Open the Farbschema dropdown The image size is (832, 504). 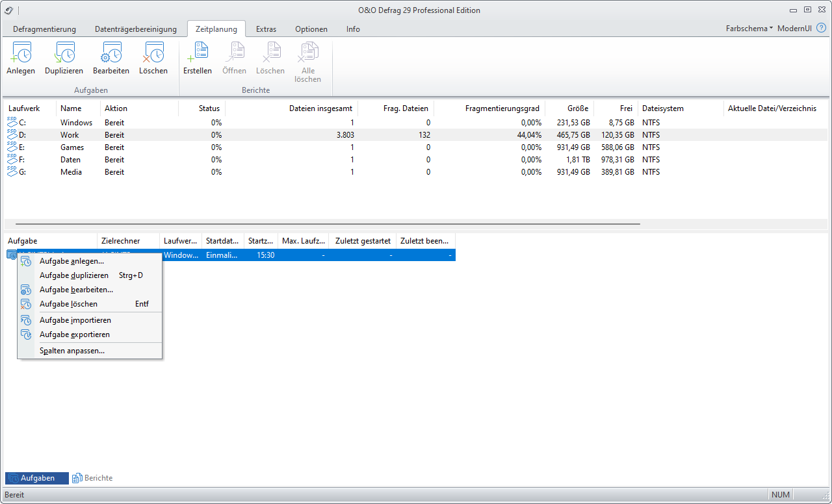(749, 29)
